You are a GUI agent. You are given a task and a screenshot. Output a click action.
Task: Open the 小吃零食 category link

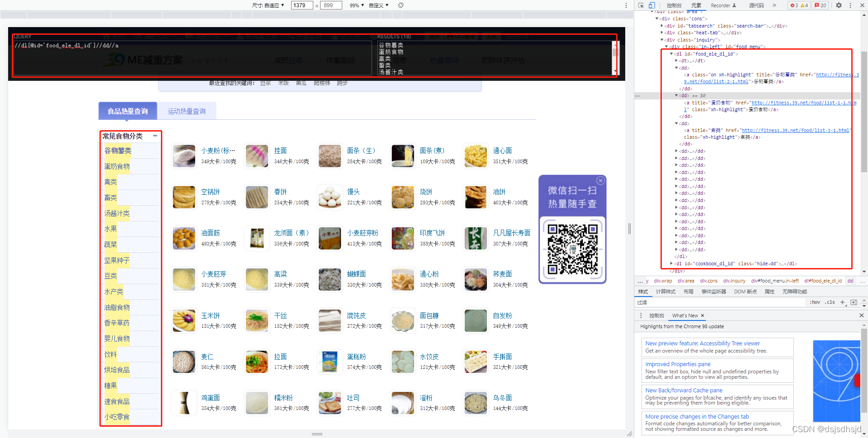pyautogui.click(x=117, y=417)
